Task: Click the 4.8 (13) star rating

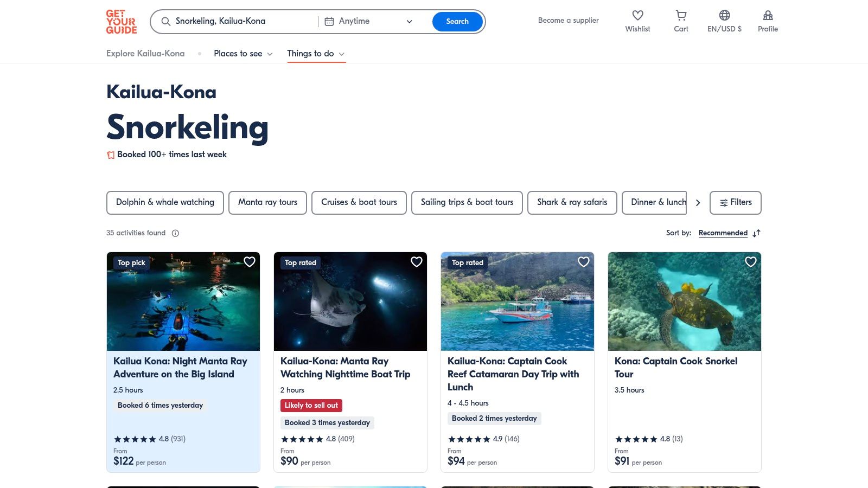Action: [x=648, y=439]
